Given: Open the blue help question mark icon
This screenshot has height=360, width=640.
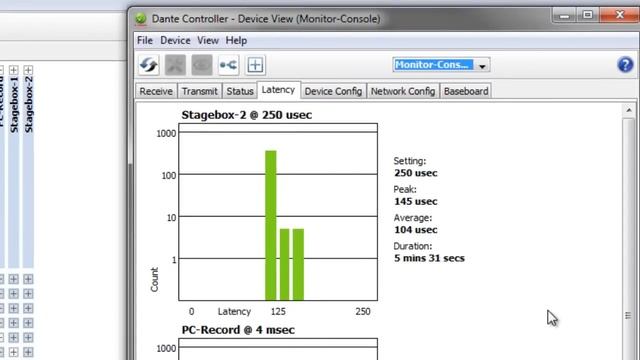Looking at the screenshot, I should pos(625,64).
